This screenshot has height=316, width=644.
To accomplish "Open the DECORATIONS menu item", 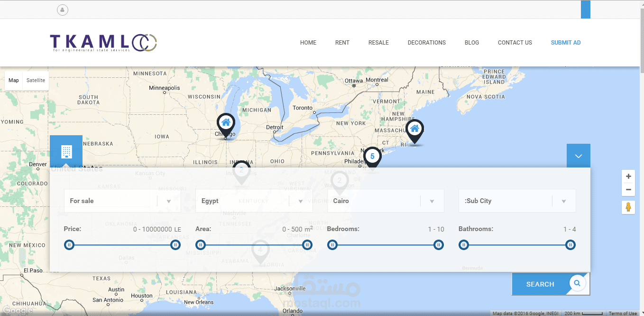I will 427,43.
